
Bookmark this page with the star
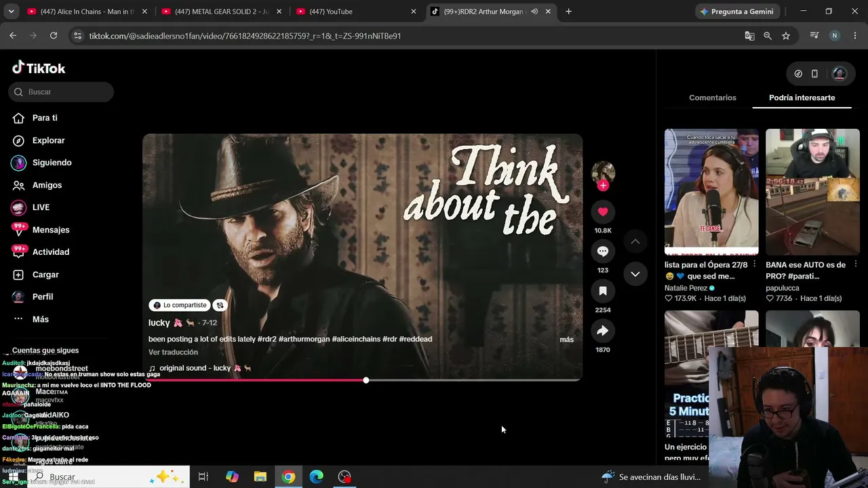coord(786,36)
